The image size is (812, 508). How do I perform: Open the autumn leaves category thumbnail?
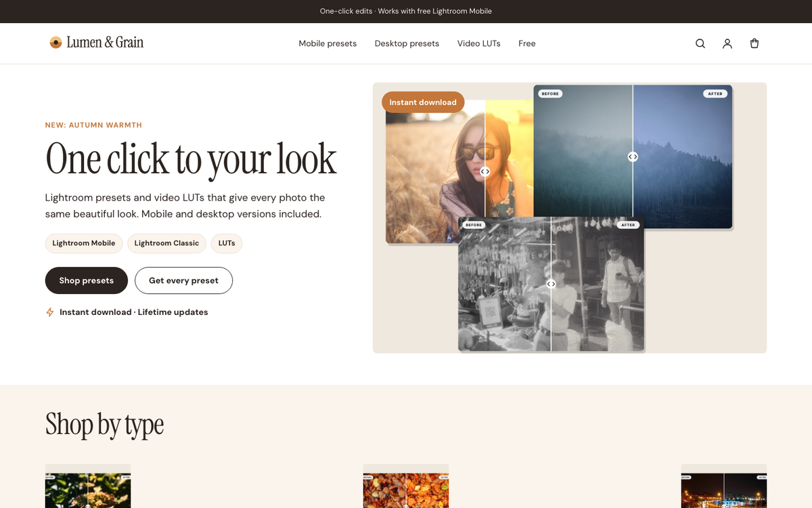coord(406,486)
